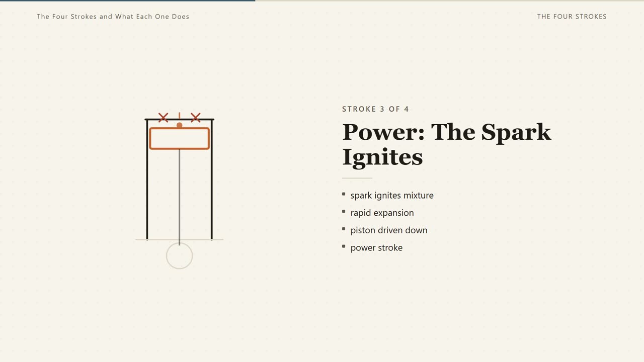Click bullet 'rapid expansion'
This screenshot has height=362, width=644.
[x=382, y=213]
